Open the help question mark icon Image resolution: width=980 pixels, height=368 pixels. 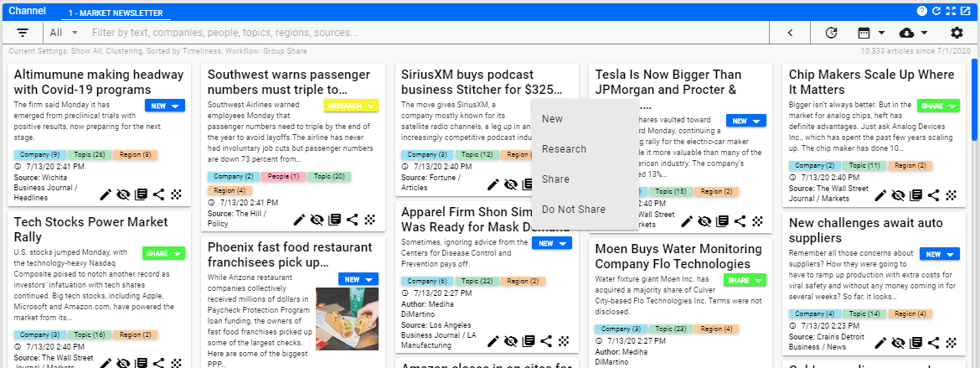click(922, 11)
